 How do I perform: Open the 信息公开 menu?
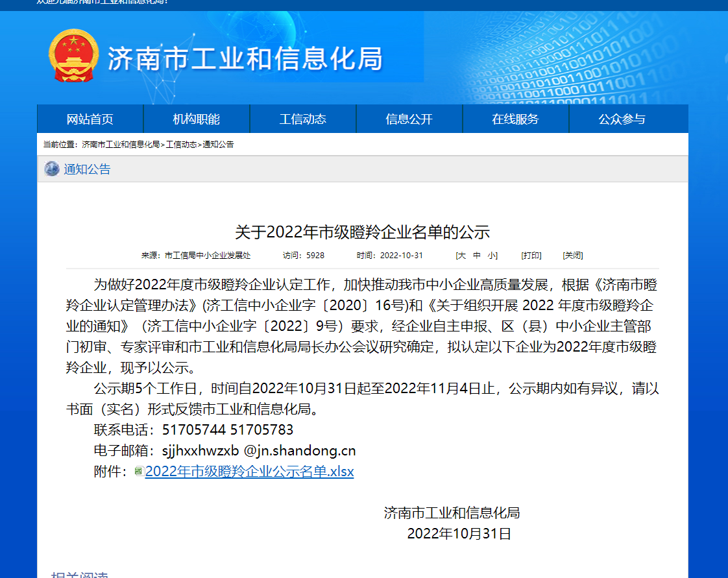pos(409,119)
